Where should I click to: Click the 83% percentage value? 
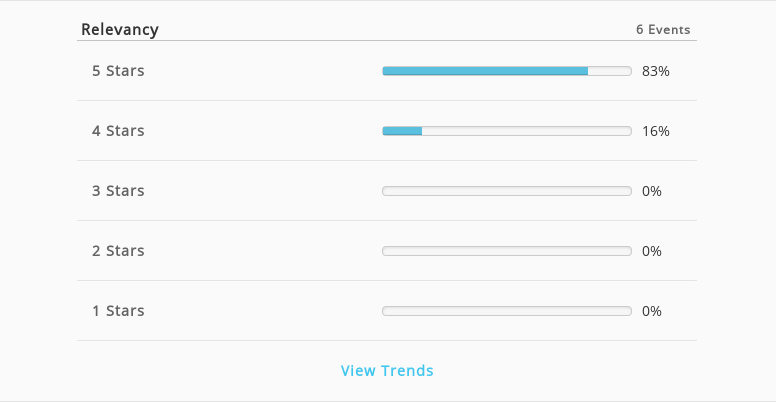coord(656,71)
